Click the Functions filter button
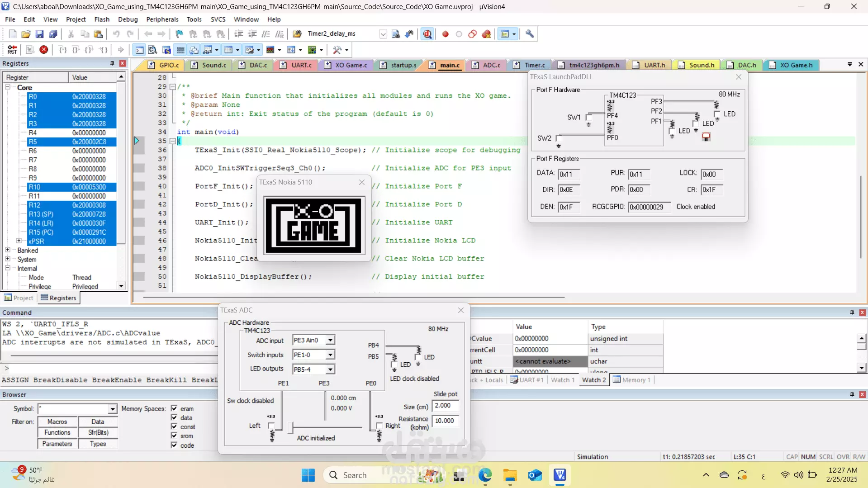The height and width of the screenshot is (488, 868). point(57,432)
